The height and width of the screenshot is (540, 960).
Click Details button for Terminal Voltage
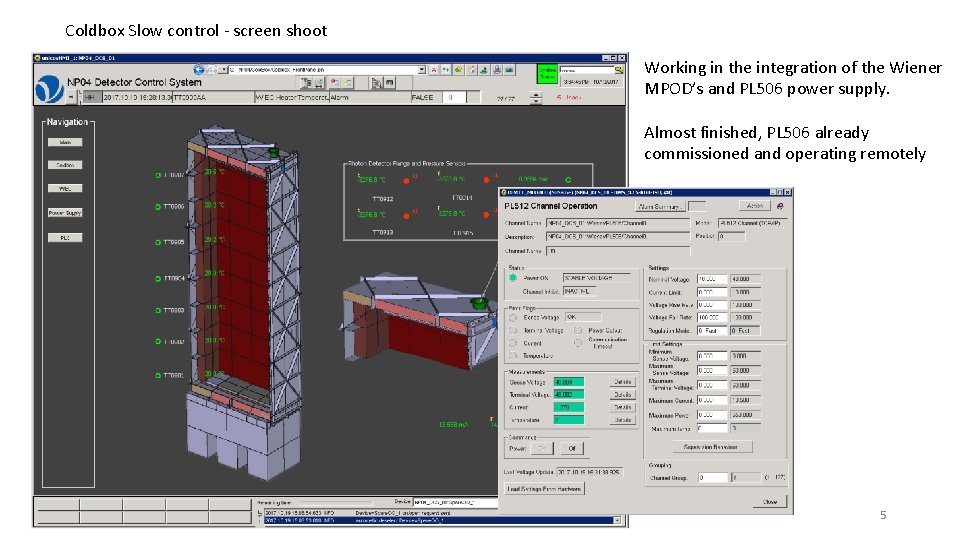pos(623,395)
